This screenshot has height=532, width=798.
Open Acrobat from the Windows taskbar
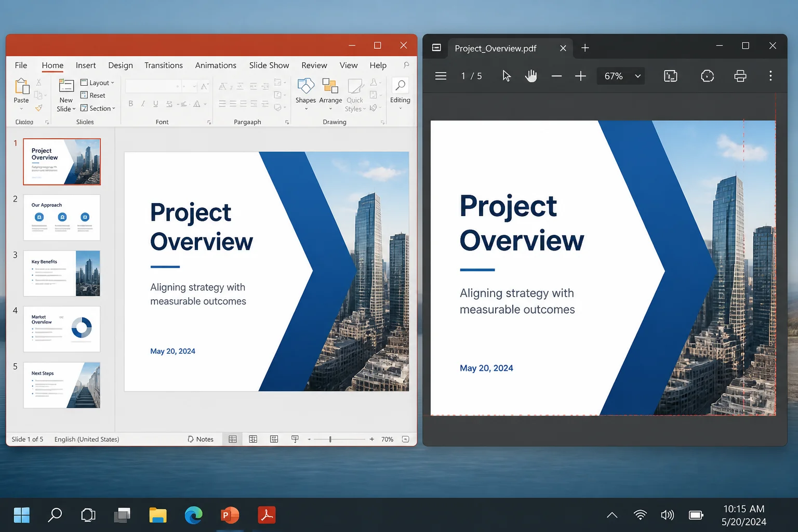267,515
